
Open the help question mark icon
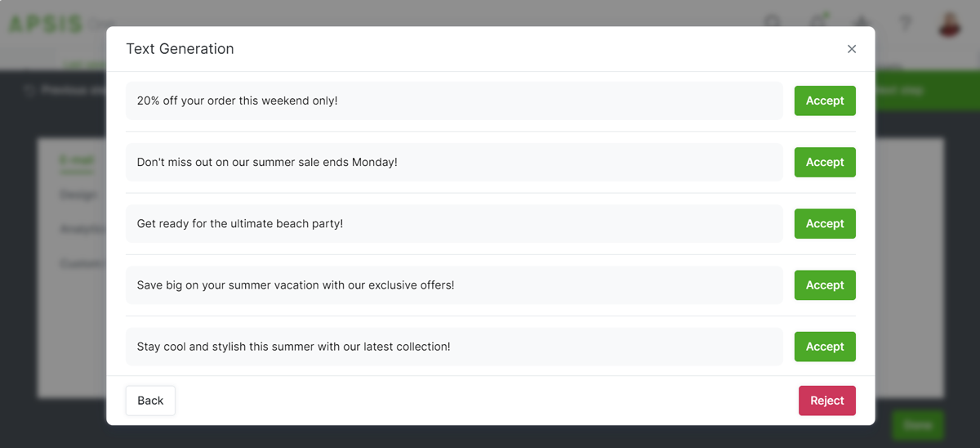(x=905, y=24)
